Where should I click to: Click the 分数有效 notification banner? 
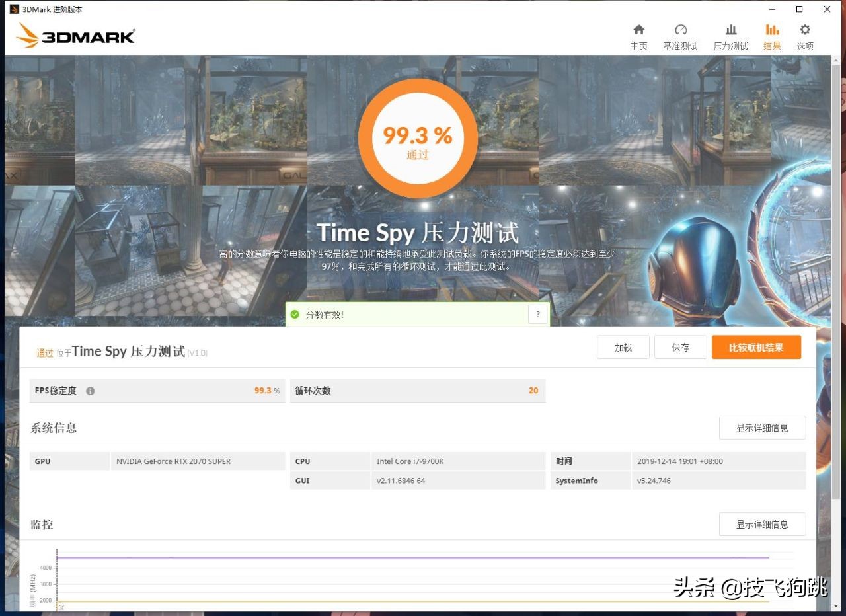point(410,315)
